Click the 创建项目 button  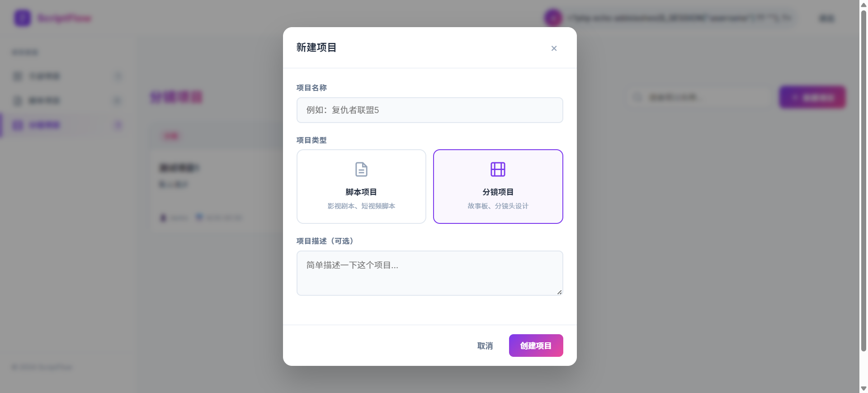coord(536,346)
